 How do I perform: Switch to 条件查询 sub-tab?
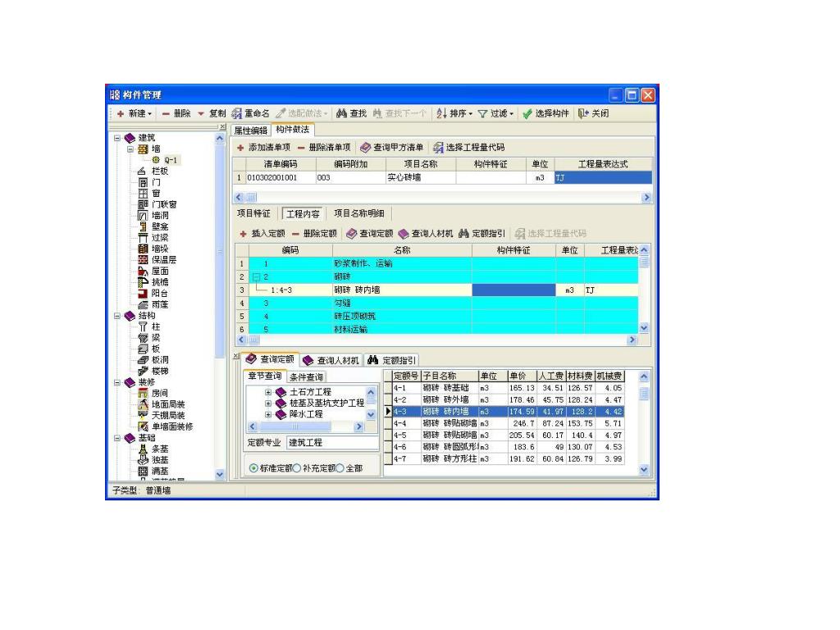point(307,377)
